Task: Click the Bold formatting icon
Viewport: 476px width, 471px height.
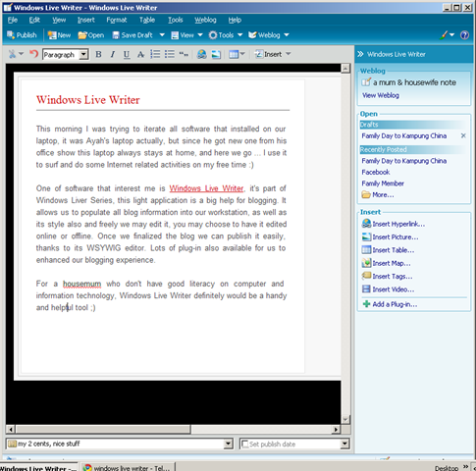Action: tap(98, 54)
